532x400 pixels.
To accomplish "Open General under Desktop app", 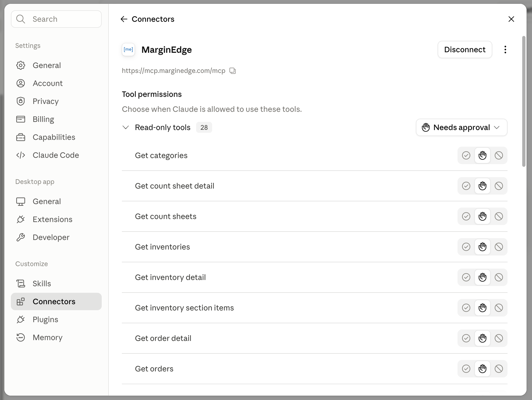I will (56, 201).
